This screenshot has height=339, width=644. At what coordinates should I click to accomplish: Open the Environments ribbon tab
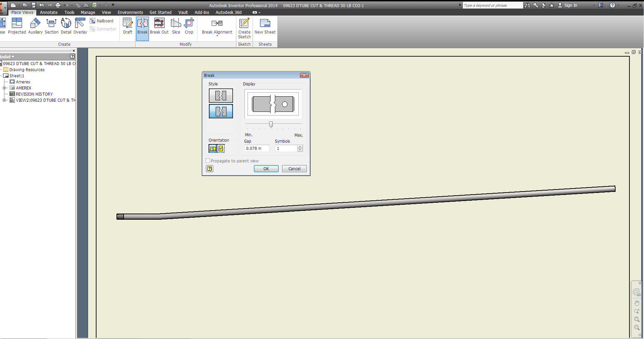(130, 13)
